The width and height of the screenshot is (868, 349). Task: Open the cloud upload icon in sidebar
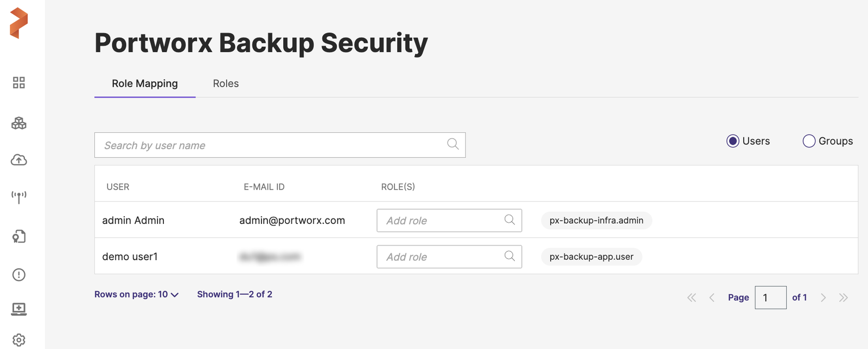19,160
